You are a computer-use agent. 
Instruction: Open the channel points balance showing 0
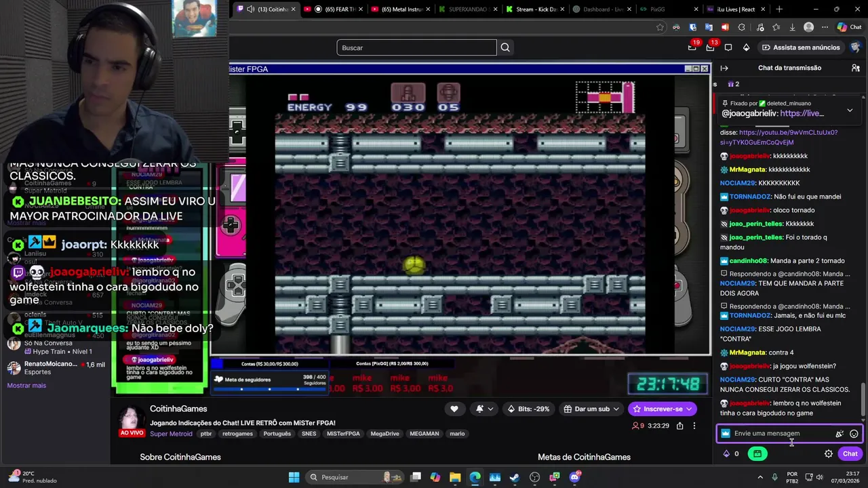click(730, 453)
